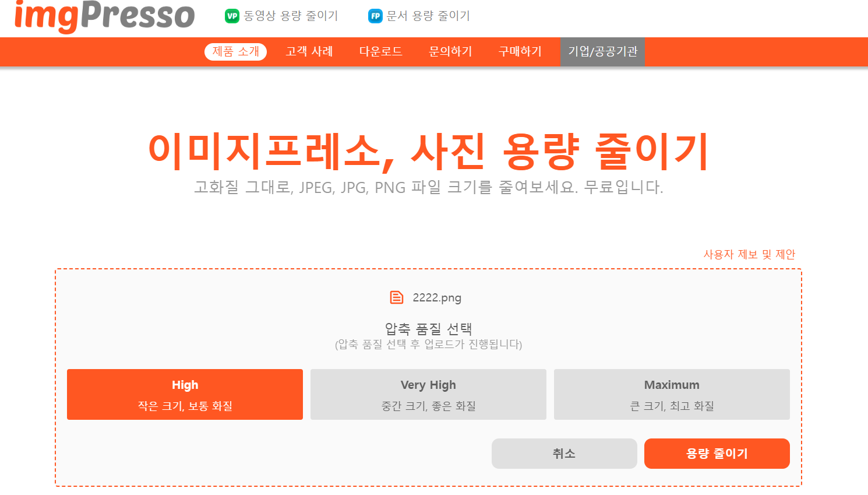Click the 이미지프레소, 사진 용량 줄이기 heading
868x495 pixels.
428,152
